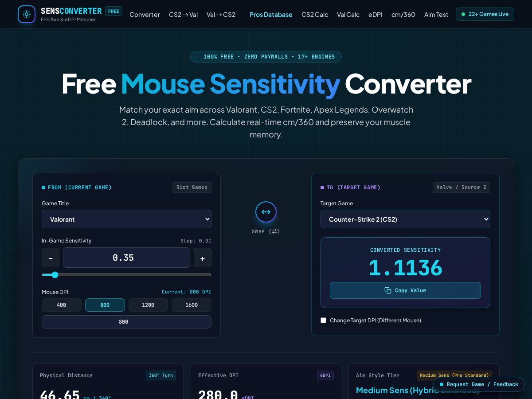Click the sensitivity slider handle

55,275
